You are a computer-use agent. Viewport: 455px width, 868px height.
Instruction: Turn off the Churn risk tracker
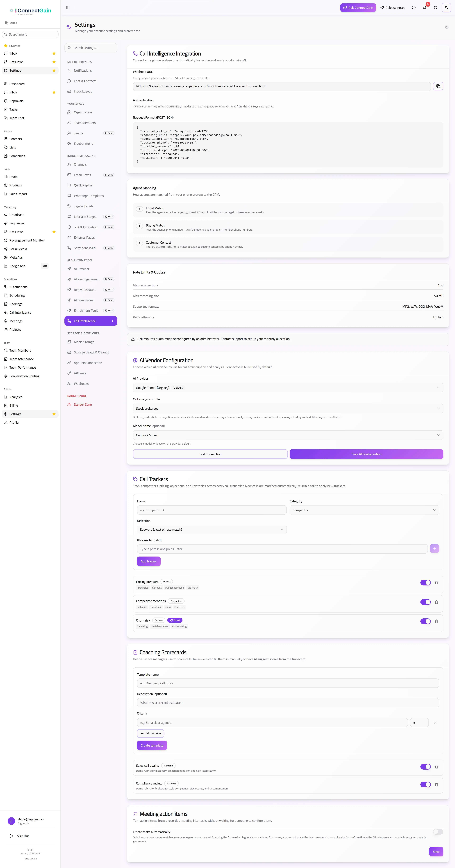[425, 621]
